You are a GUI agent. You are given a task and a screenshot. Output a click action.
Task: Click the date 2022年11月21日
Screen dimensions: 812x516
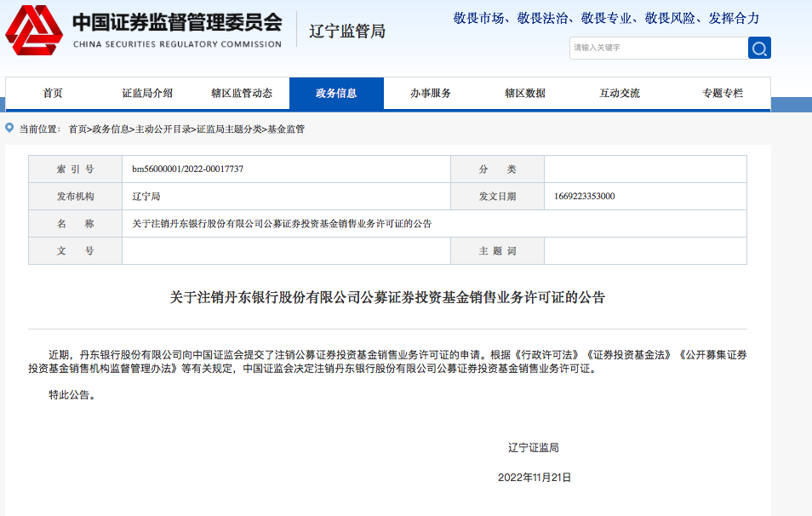[x=535, y=478]
